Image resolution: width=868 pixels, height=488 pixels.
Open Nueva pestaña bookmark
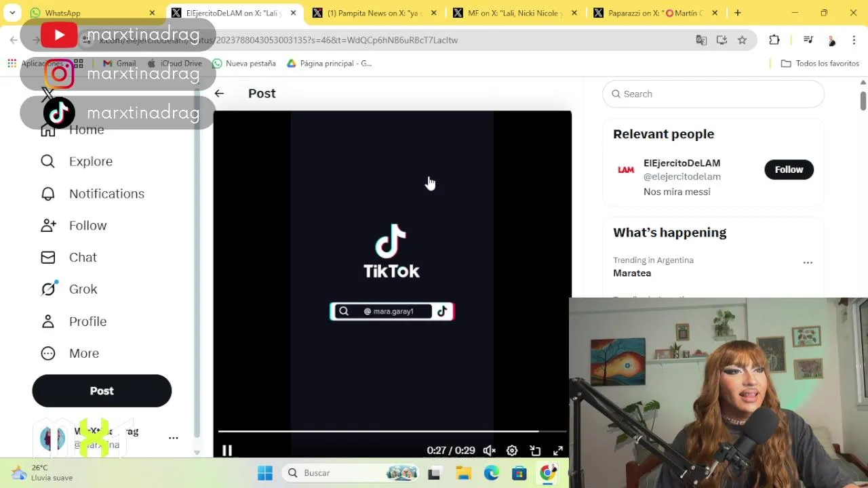coord(244,64)
